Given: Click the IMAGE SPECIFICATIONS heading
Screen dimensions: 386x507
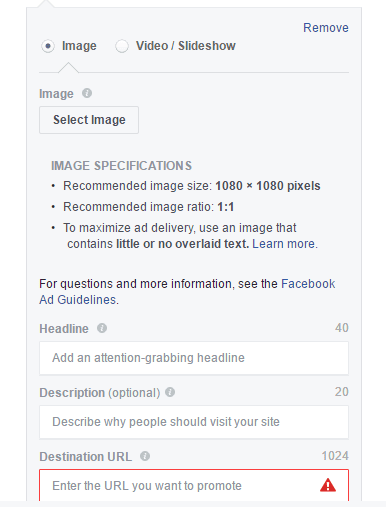Looking at the screenshot, I should point(121,166).
